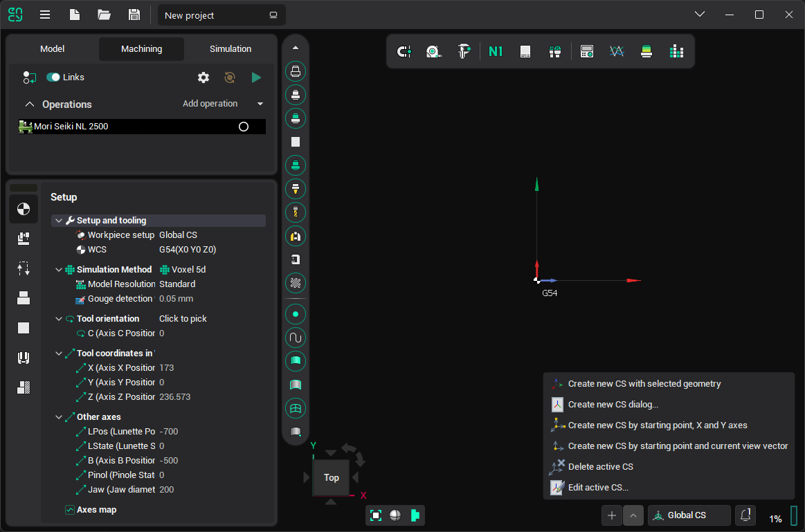This screenshot has height=532, width=805.
Task: Toggle the Links switch
Action: click(53, 77)
